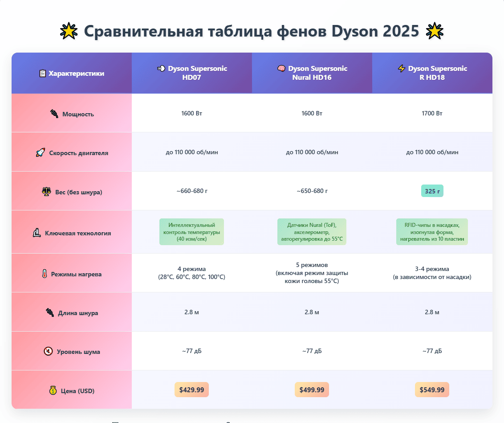The image size is (504, 423).
Task: Click the microscope icon by Ключевая технология
Action: tap(37, 233)
